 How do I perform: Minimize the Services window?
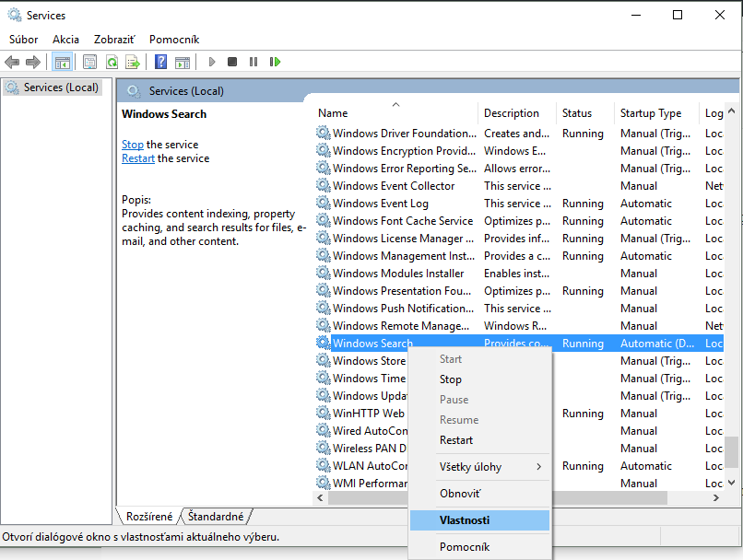(636, 15)
